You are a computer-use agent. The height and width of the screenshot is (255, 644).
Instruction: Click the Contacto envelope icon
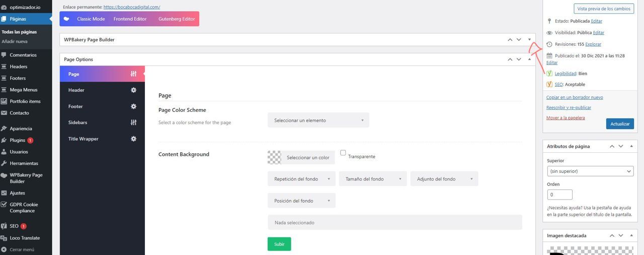tap(5, 113)
